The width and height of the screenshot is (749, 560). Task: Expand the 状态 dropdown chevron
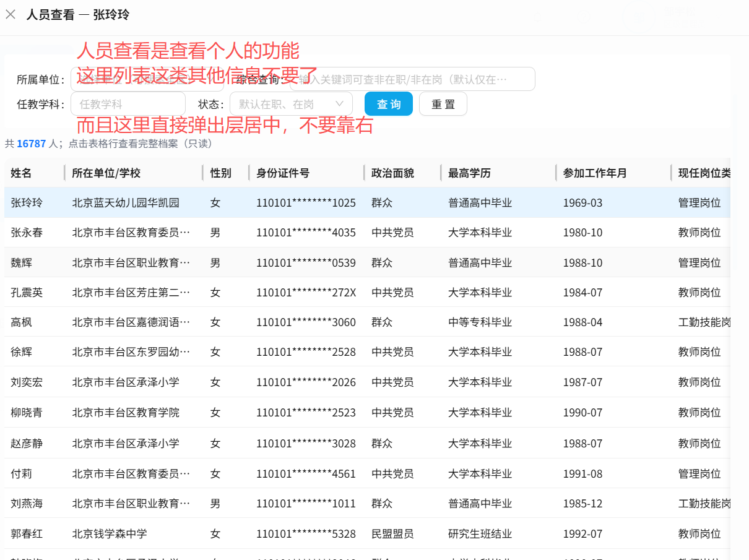click(x=339, y=104)
